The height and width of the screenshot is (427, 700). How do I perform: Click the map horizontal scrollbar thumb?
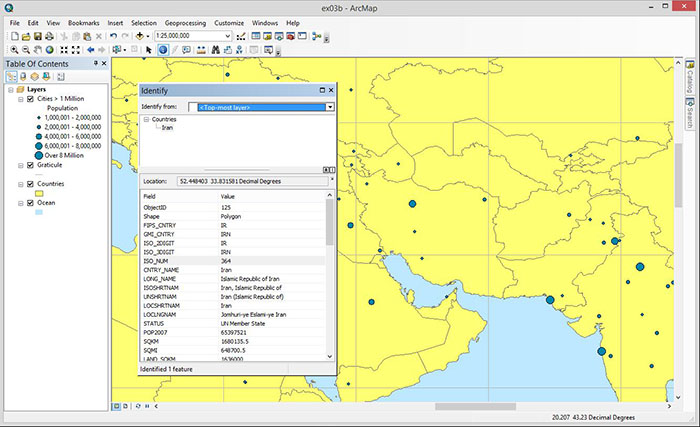click(x=475, y=406)
